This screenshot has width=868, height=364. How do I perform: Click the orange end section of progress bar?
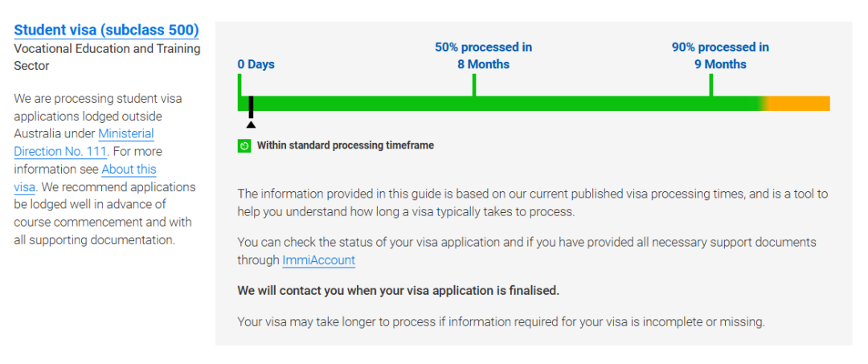[799, 104]
